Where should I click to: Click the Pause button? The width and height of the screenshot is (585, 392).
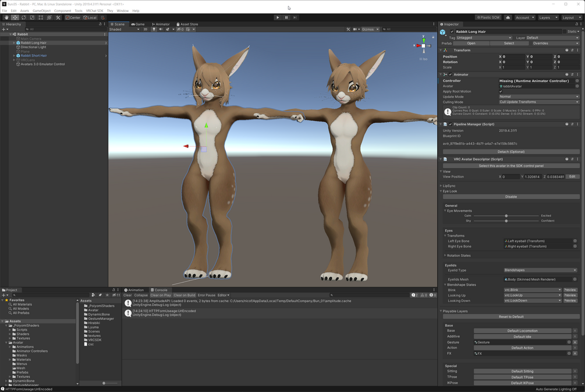[x=286, y=17]
